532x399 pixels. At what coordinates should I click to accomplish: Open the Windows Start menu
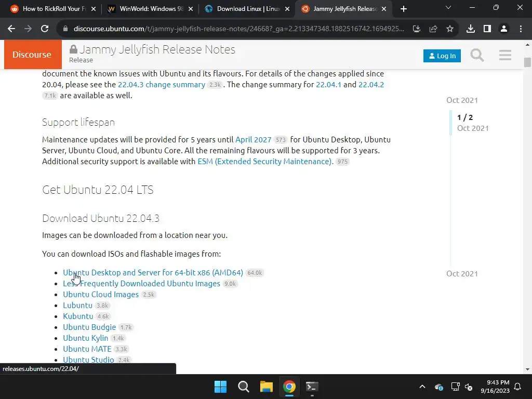[x=220, y=387]
